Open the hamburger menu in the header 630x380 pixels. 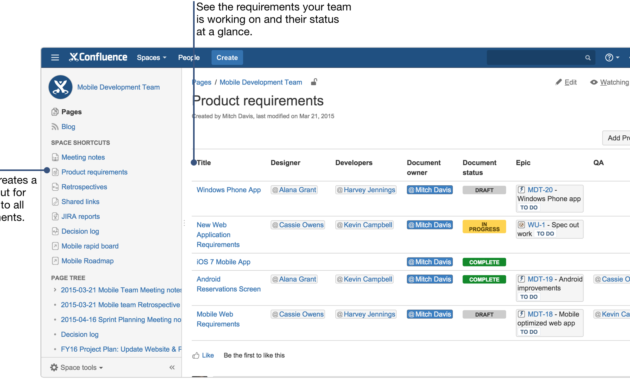coord(55,57)
